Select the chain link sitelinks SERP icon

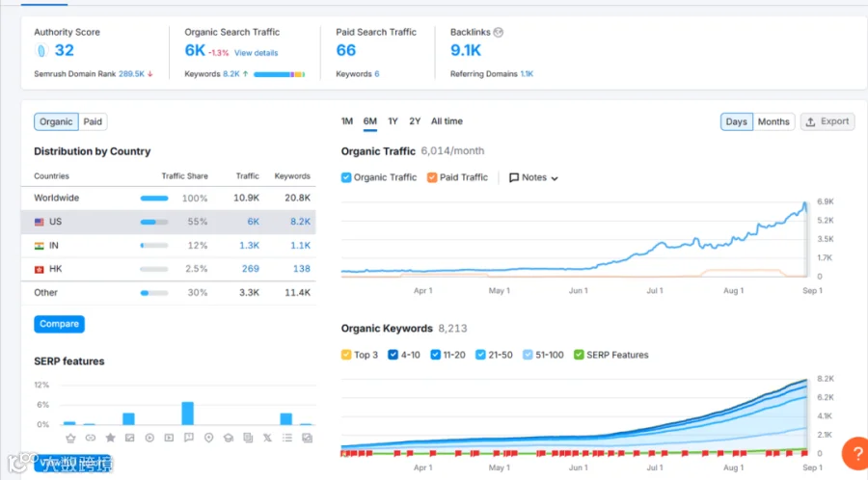pos(91,438)
